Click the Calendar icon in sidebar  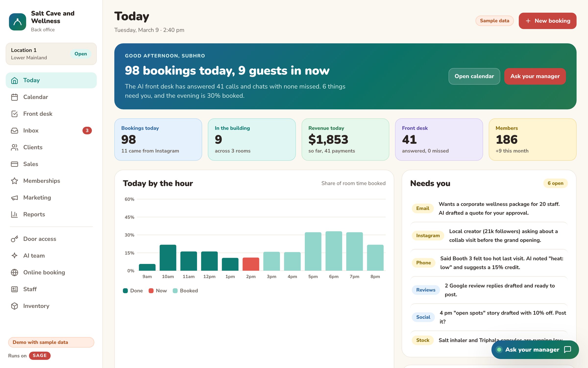[14, 97]
